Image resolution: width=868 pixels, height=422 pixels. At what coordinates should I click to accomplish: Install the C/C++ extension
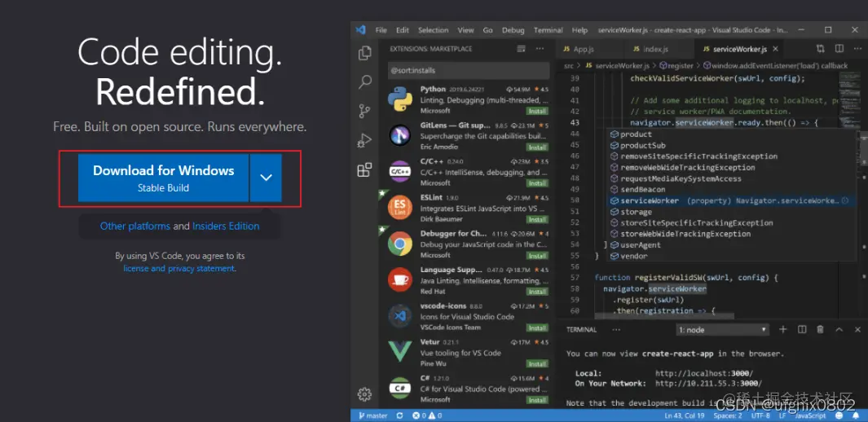point(537,183)
